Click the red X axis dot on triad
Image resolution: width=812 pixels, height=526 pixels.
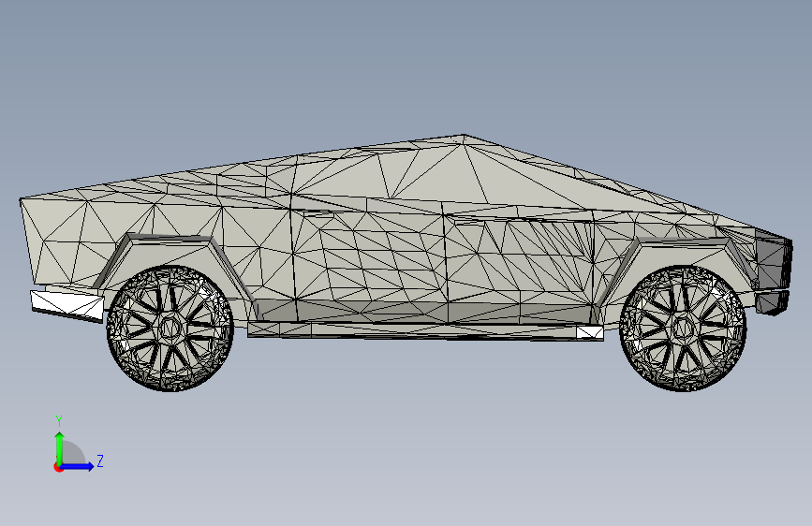(58, 467)
